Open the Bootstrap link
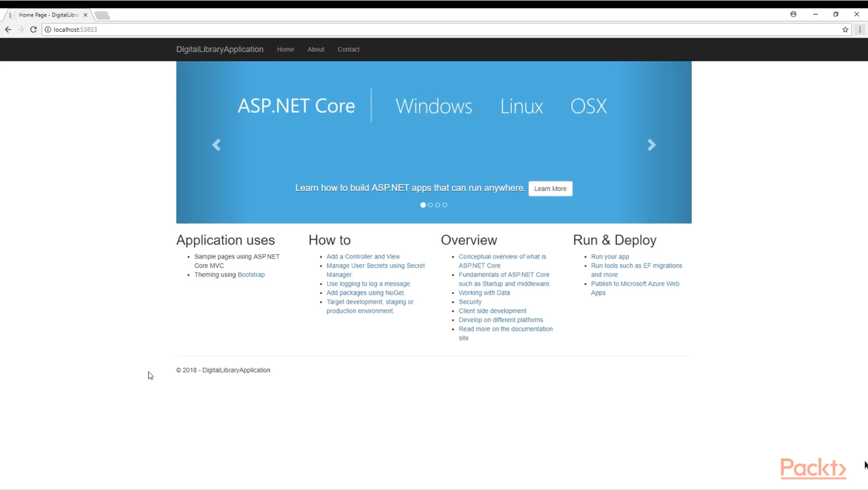The width and height of the screenshot is (868, 490). coord(251,274)
